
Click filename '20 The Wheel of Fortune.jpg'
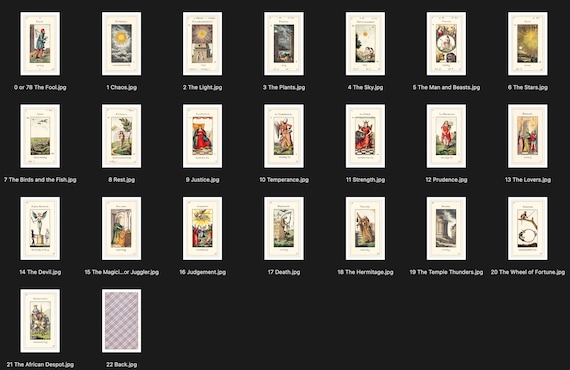528,272
